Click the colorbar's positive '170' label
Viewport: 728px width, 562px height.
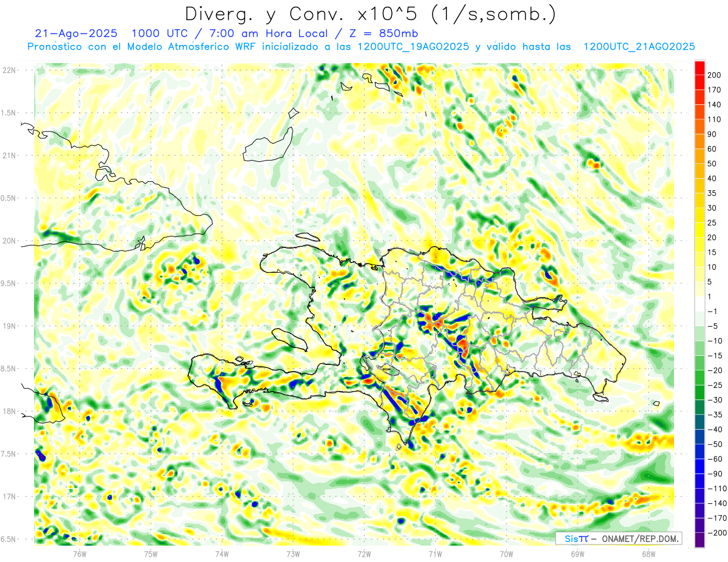[715, 90]
